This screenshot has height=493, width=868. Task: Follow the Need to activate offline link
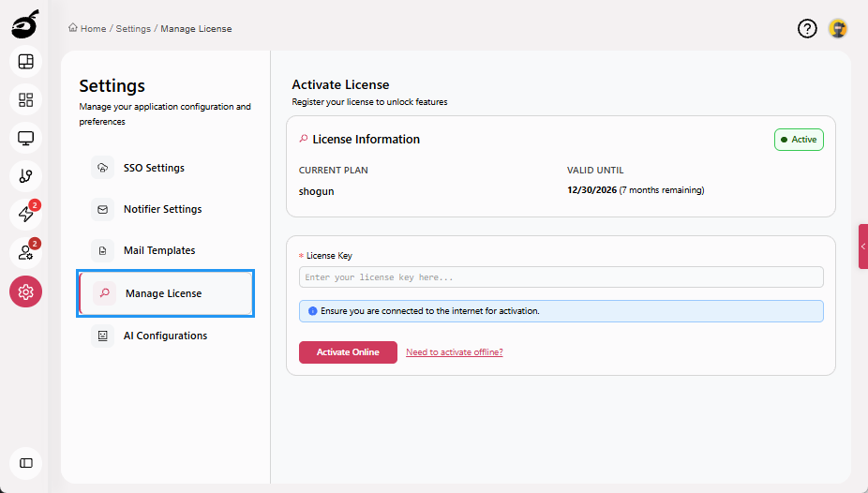pyautogui.click(x=455, y=351)
